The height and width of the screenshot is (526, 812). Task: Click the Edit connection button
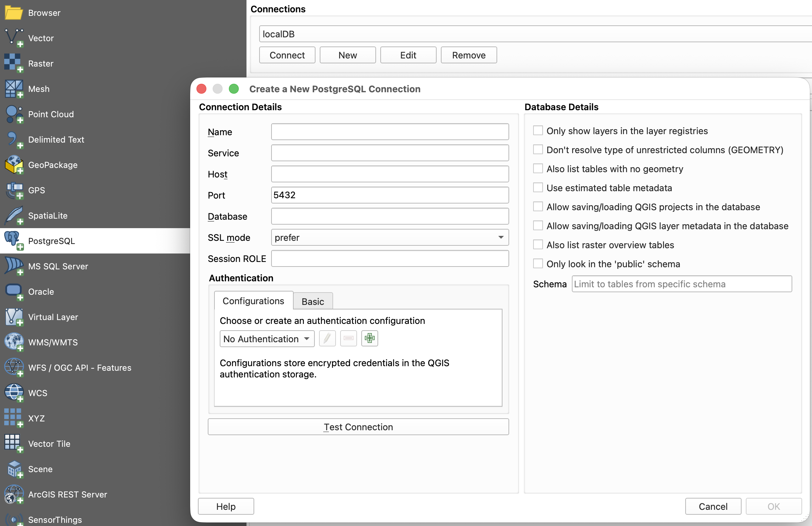(408, 55)
